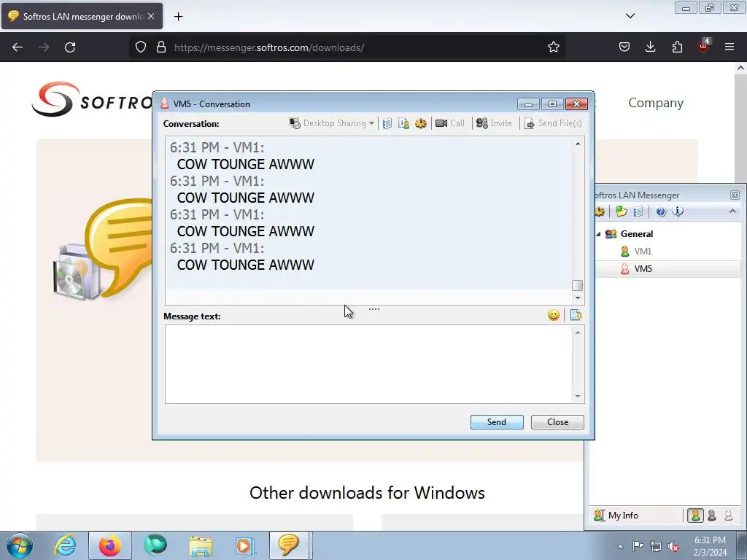Image resolution: width=747 pixels, height=560 pixels.
Task: Open uBlock Origin extension icon
Action: [703, 46]
